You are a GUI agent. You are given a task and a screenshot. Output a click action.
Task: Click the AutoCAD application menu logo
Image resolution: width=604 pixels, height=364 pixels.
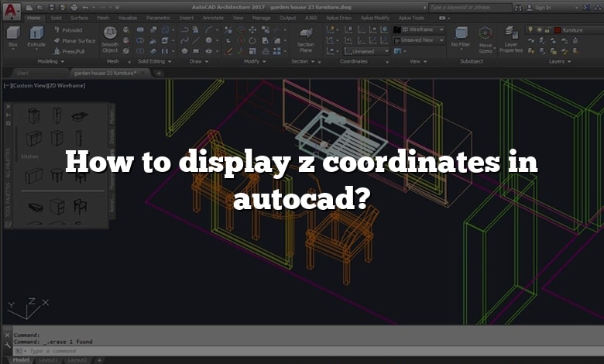point(11,11)
